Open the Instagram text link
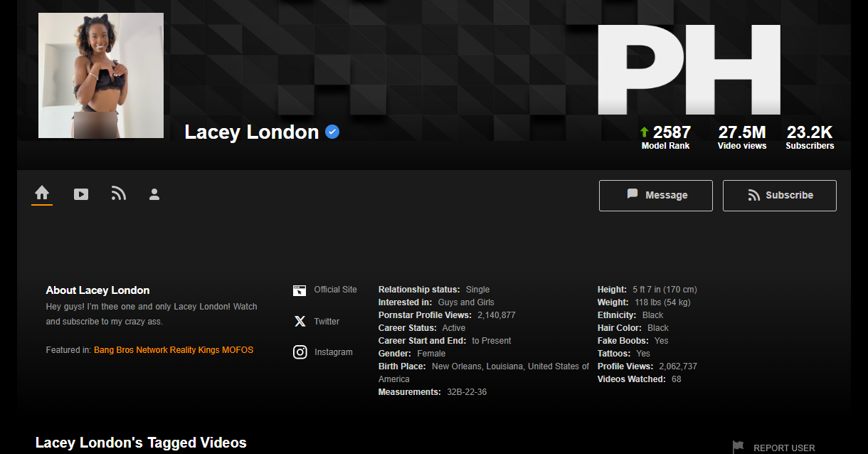 coord(334,352)
